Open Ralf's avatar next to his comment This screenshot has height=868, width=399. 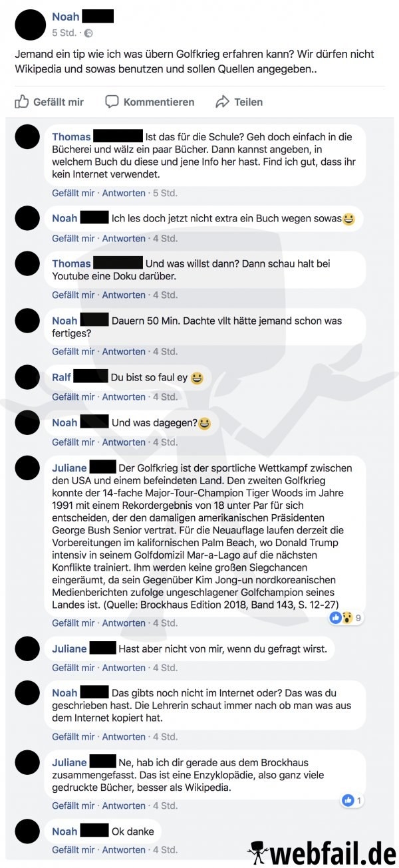pos(27,377)
